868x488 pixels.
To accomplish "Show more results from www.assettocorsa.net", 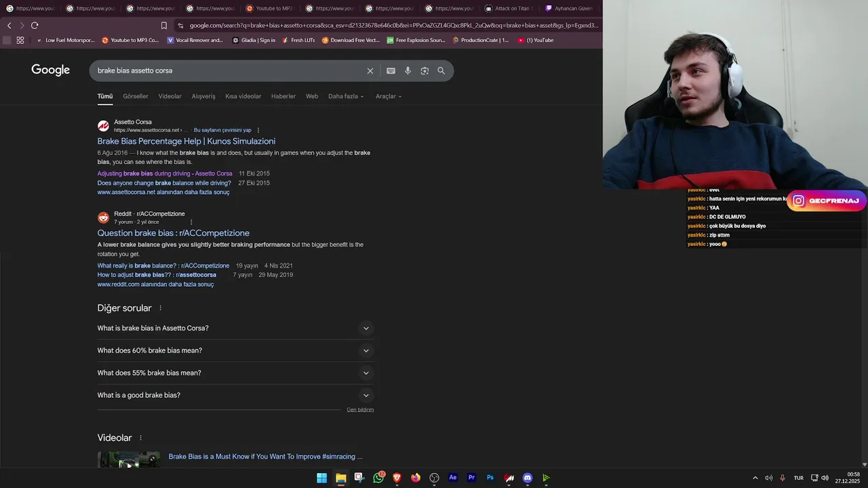I will click(163, 192).
